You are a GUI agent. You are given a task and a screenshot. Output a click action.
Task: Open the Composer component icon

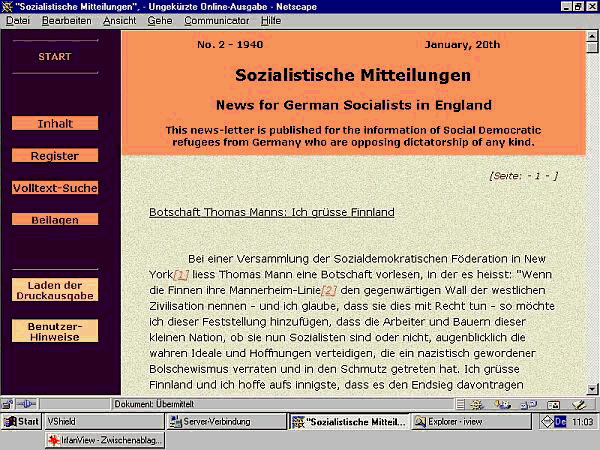click(579, 404)
